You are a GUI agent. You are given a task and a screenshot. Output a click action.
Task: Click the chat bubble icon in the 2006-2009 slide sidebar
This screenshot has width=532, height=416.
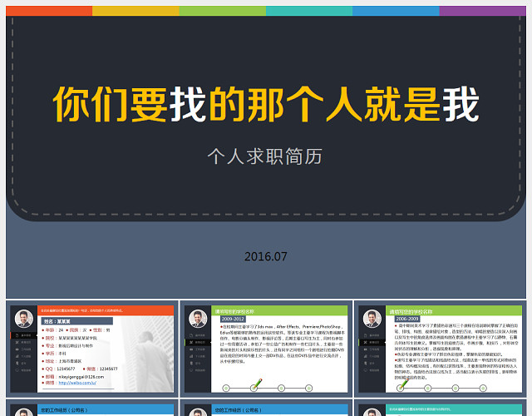[x=366, y=370]
